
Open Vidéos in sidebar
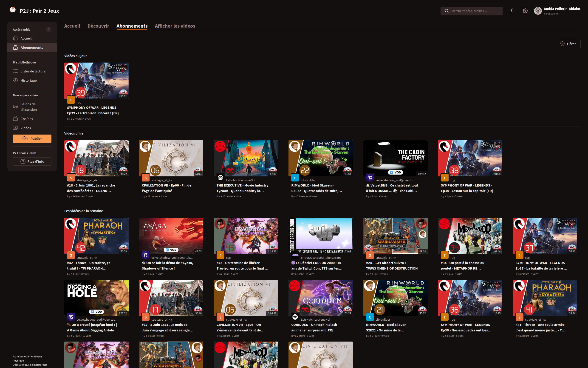coord(32,128)
